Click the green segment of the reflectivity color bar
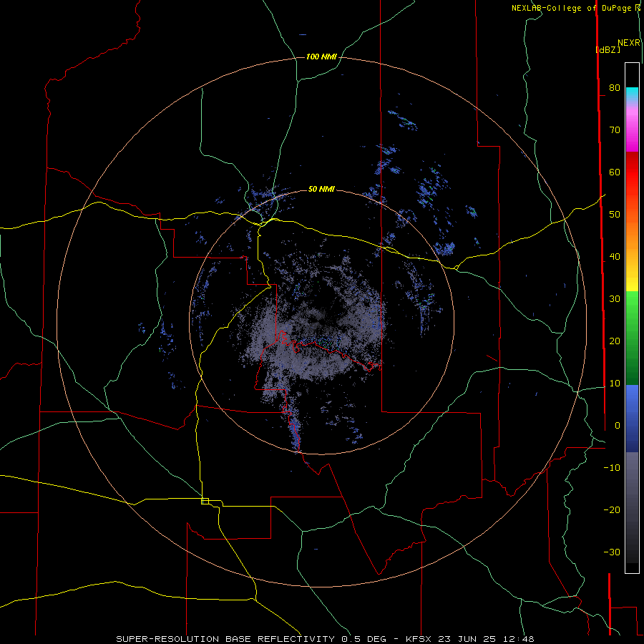Viewport: 644px width, 644px height. tap(632, 338)
